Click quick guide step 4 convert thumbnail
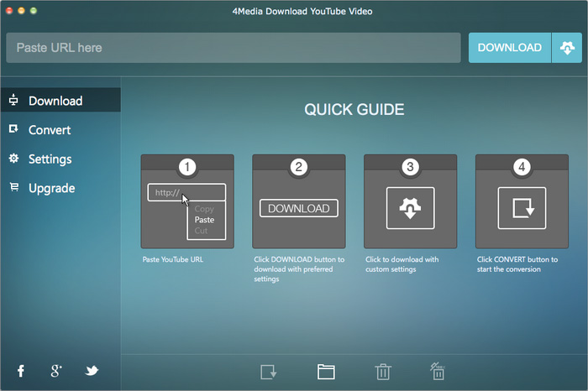The width and height of the screenshot is (588, 391). coord(522,201)
